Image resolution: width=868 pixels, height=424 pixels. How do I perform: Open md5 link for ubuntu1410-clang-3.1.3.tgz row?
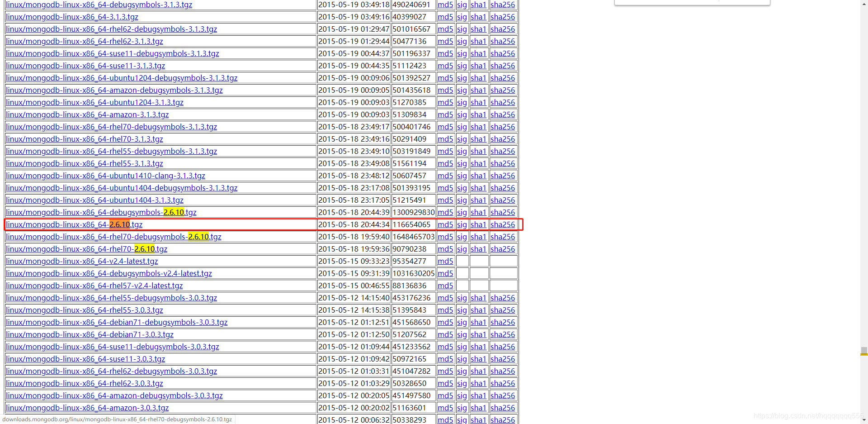click(445, 176)
